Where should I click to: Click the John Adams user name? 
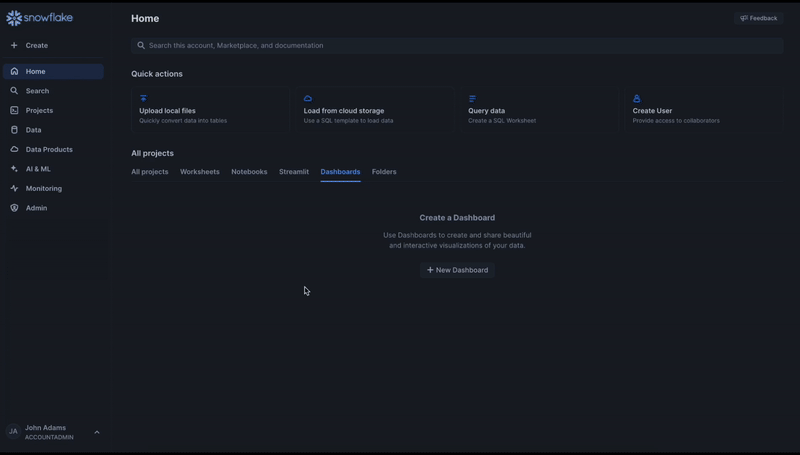point(45,428)
